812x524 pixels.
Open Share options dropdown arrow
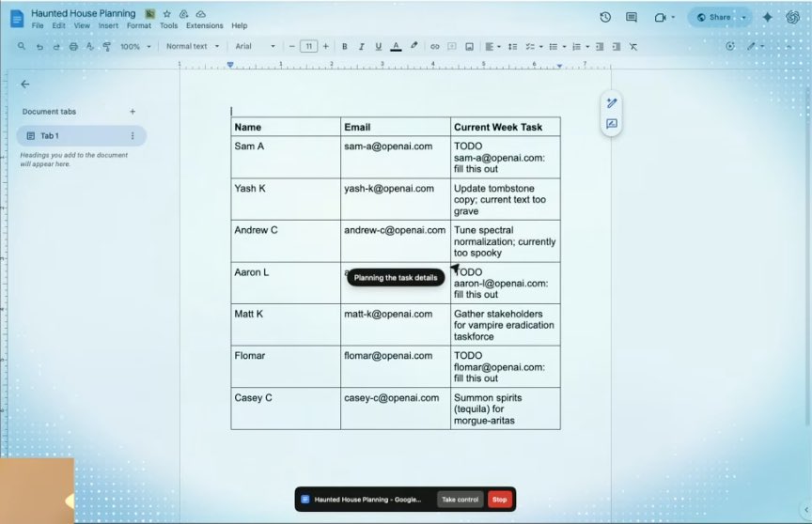click(x=744, y=17)
